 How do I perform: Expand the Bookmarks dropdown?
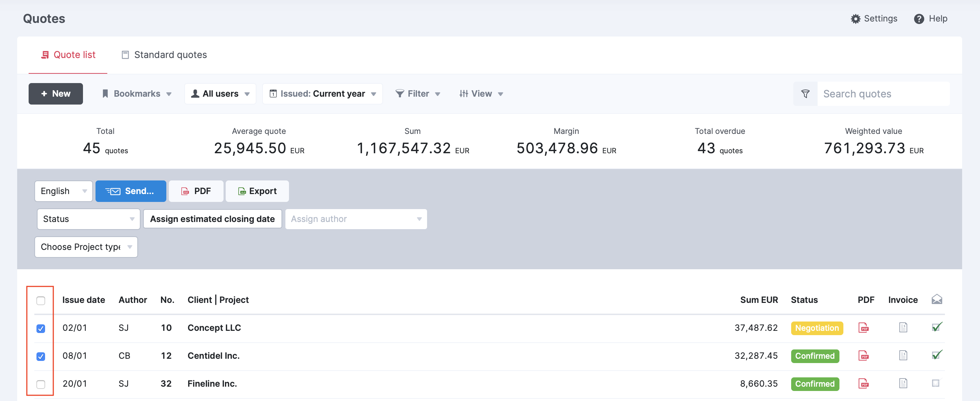click(x=137, y=94)
